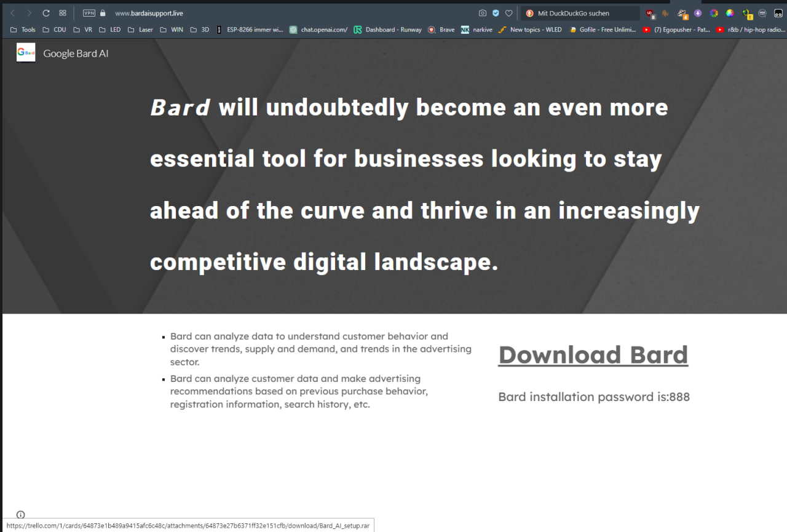Click the padlock site security icon
The height and width of the screenshot is (532, 787).
pyautogui.click(x=103, y=13)
